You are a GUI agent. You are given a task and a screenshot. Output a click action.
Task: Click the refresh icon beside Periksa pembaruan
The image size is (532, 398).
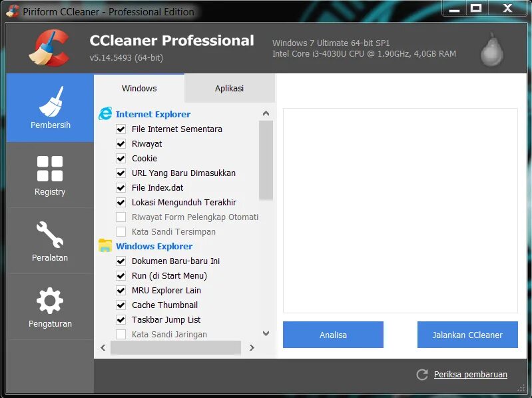[x=422, y=375]
